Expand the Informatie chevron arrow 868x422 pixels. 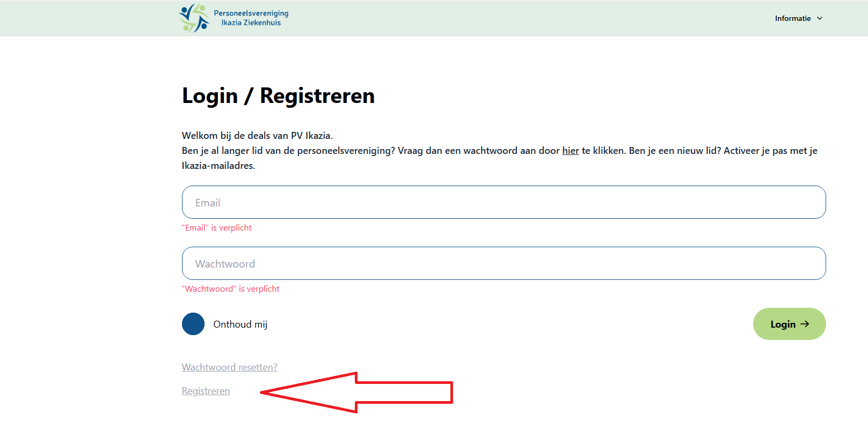[820, 18]
